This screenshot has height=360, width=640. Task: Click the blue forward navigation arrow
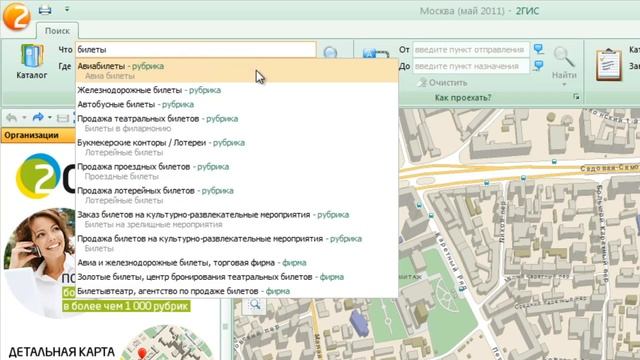coord(38,118)
